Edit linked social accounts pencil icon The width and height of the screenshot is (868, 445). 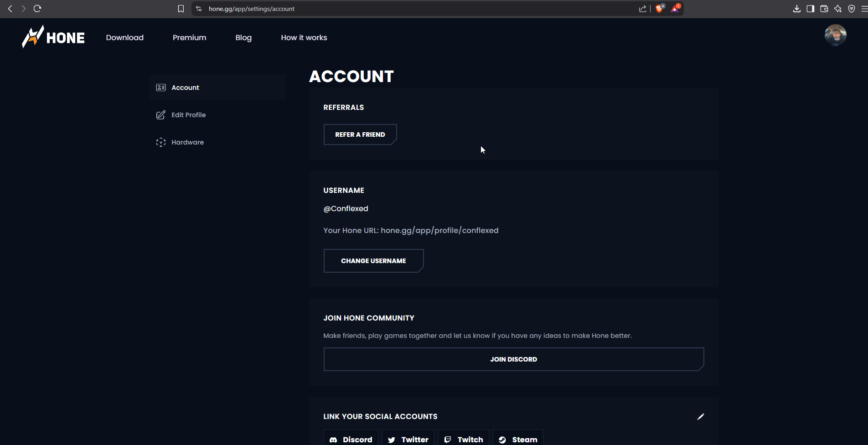click(x=701, y=416)
